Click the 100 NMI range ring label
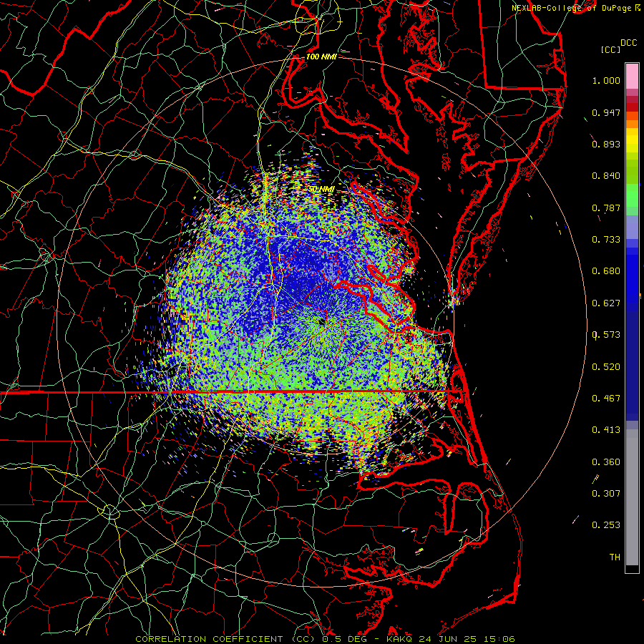The width and height of the screenshot is (644, 644). [321, 57]
